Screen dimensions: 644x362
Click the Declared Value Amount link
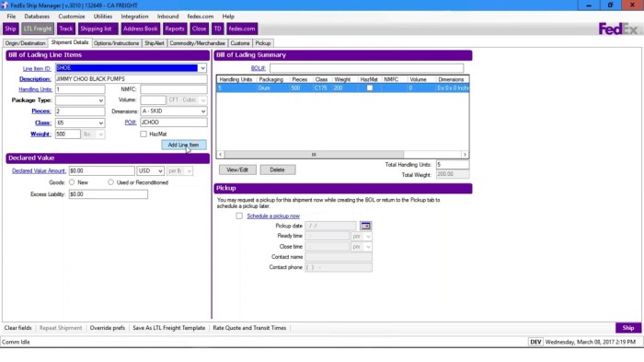tap(39, 170)
